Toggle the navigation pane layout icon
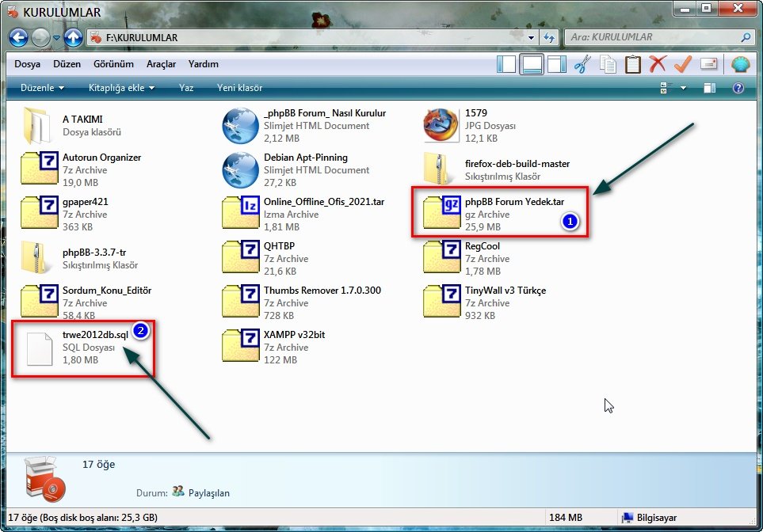The width and height of the screenshot is (763, 532). pos(506,64)
